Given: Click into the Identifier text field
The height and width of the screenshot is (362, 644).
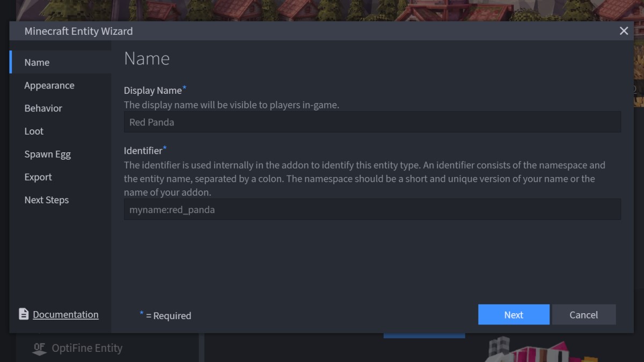Looking at the screenshot, I should tap(372, 210).
